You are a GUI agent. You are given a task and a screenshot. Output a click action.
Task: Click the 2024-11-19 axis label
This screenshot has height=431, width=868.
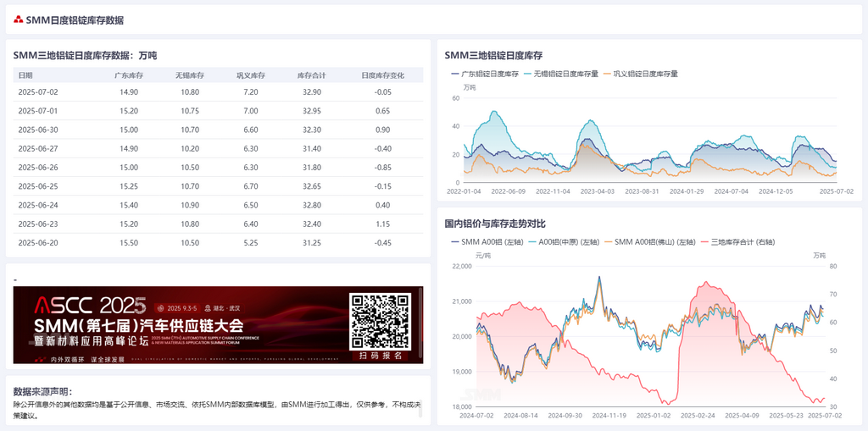click(x=608, y=414)
